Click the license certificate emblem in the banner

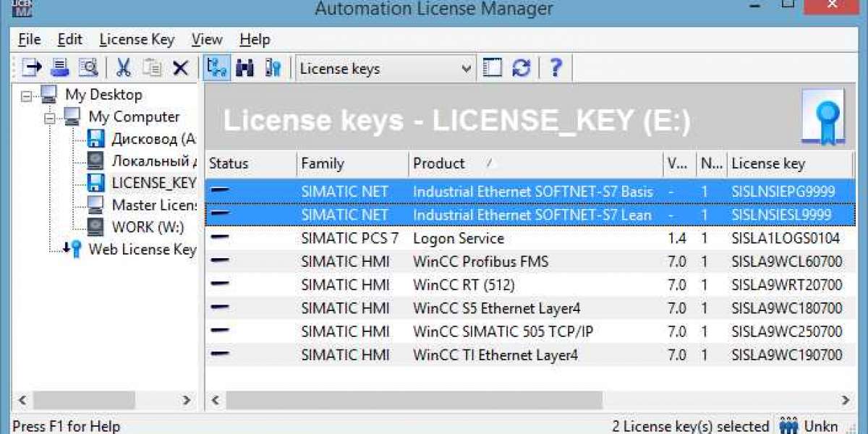click(x=824, y=116)
